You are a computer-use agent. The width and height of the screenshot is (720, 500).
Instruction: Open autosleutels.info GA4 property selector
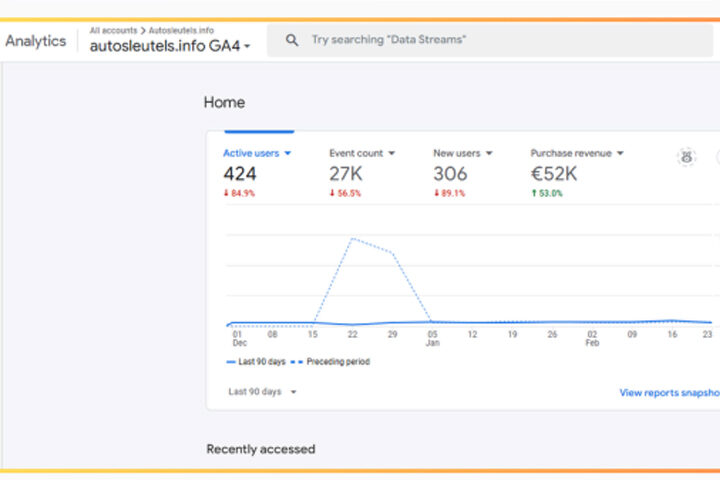tap(170, 46)
